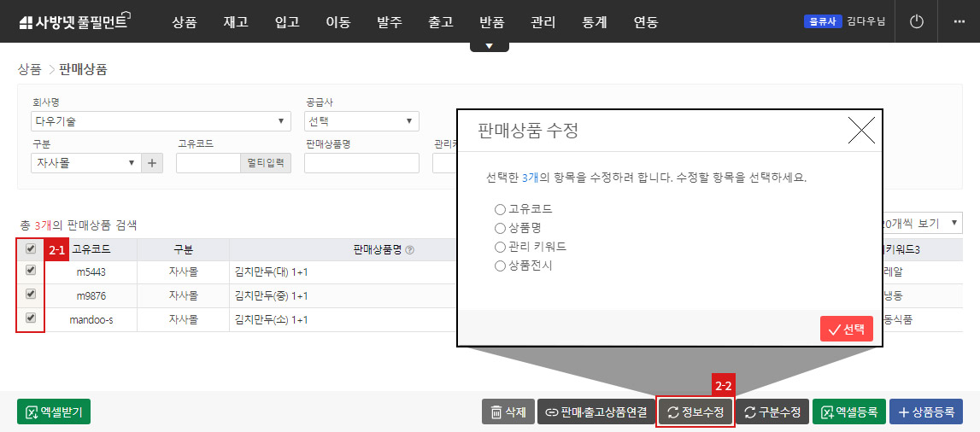This screenshot has width=980, height=432.
Task: Click the 물류사 badge
Action: 823,22
